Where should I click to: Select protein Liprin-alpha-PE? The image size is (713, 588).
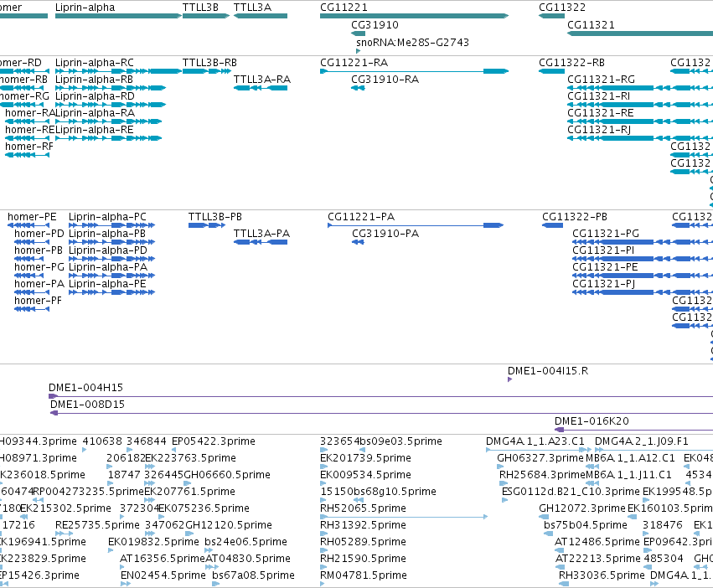[112, 292]
